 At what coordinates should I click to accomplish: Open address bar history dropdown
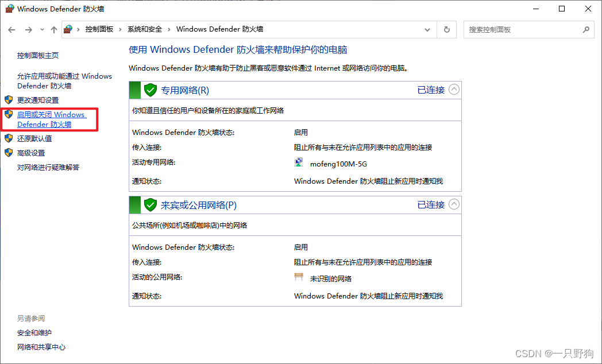click(x=427, y=29)
